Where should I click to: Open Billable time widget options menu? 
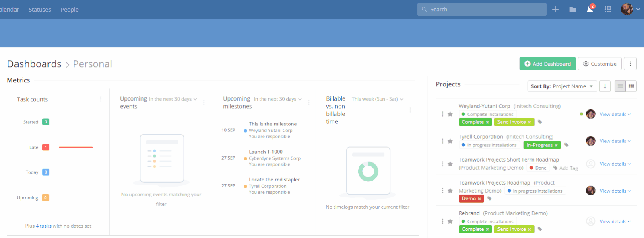pyautogui.click(x=410, y=110)
